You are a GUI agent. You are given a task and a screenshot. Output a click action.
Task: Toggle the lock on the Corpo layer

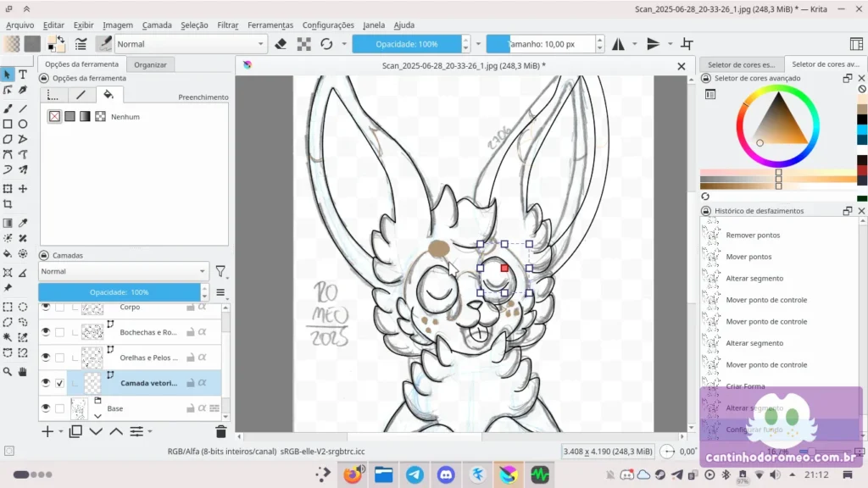pos(191,307)
